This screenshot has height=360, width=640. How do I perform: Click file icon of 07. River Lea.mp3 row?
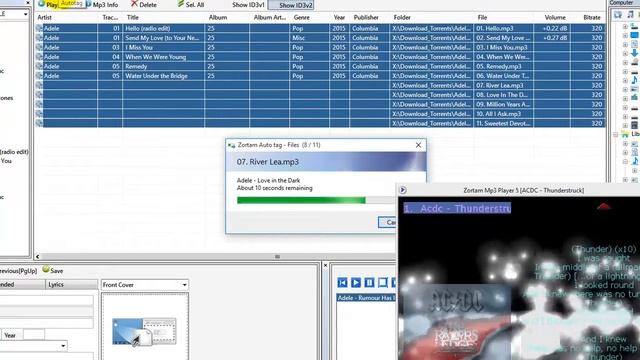(x=39, y=85)
